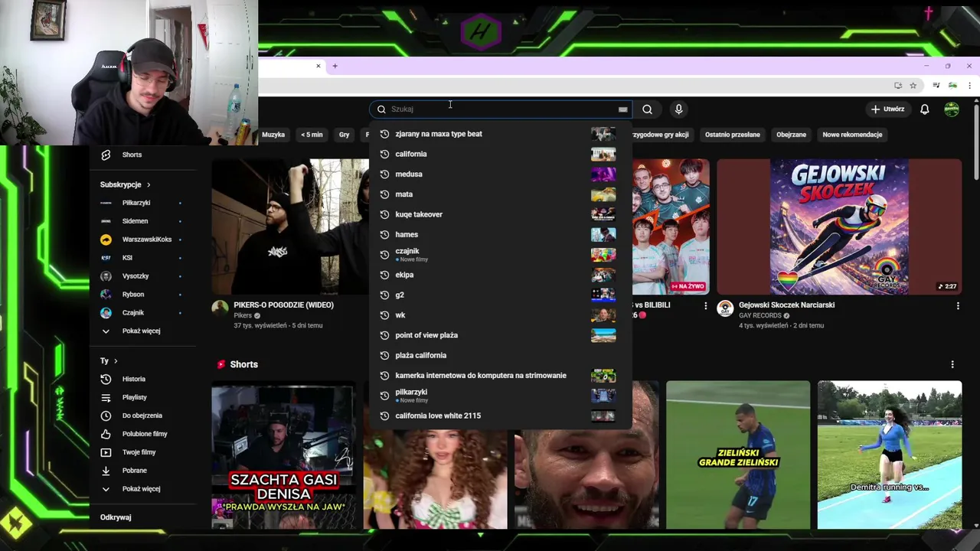Click inside the Szukaj search field
The height and width of the screenshot is (551, 980).
pyautogui.click(x=501, y=109)
